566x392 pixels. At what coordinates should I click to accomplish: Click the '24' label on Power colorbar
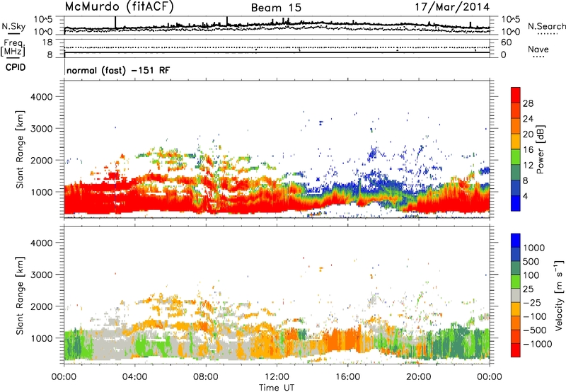[x=528, y=119]
